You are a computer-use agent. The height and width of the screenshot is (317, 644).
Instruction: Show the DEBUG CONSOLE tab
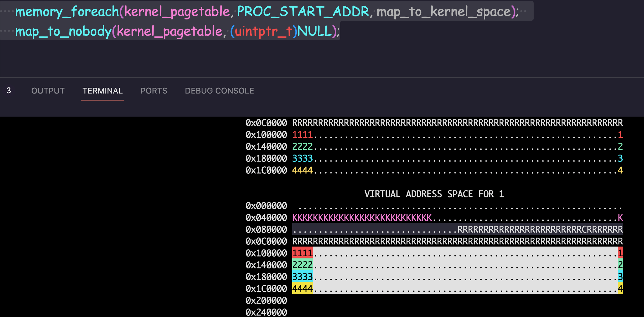219,91
